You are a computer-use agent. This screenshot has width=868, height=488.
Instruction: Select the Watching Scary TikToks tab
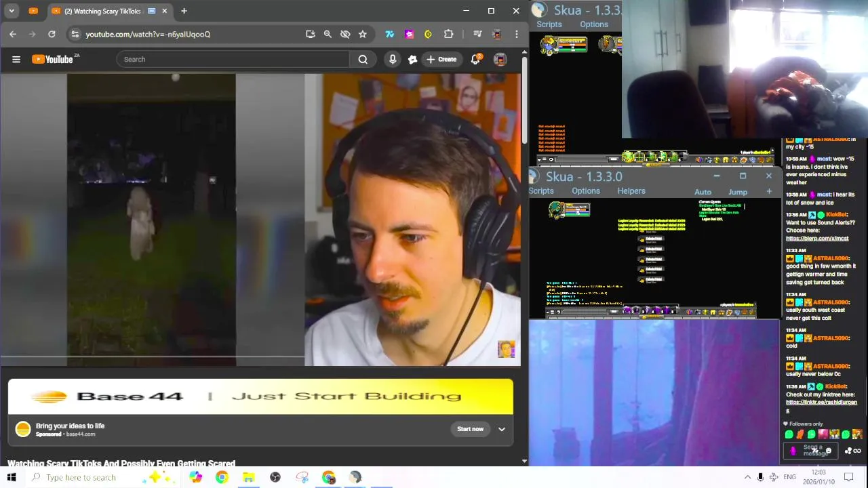(98, 11)
